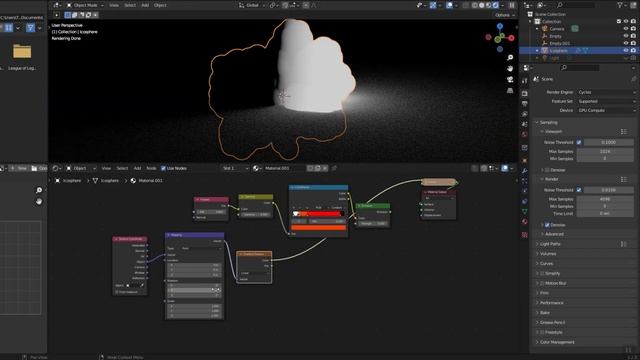Select the Icosphere row in outliner
The image size is (640, 360).
578,51
